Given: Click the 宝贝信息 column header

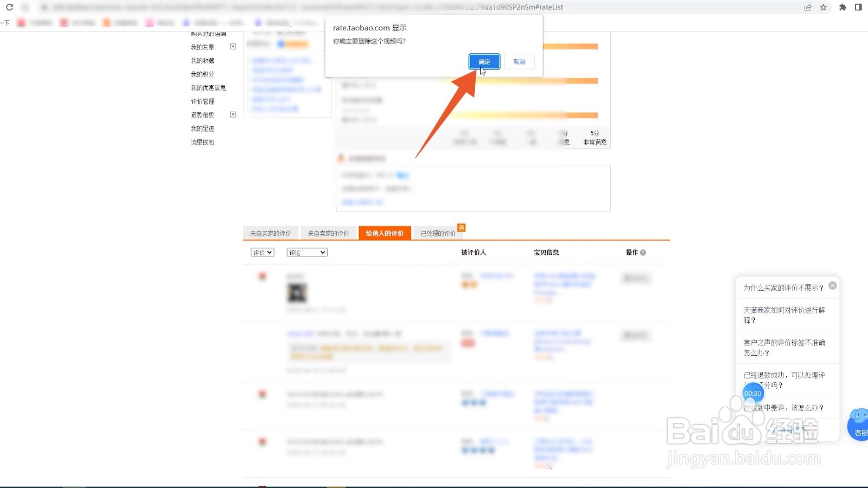Looking at the screenshot, I should click(x=546, y=253).
